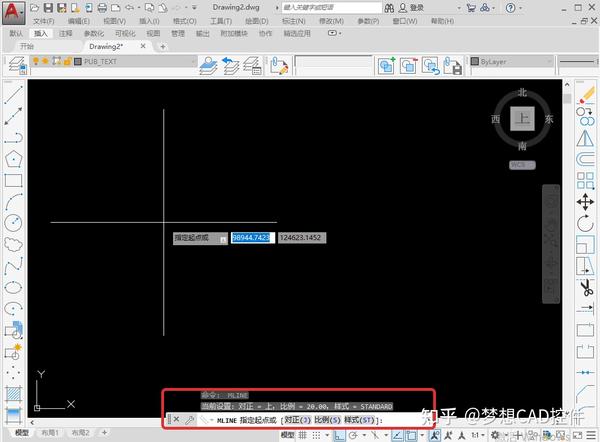Image resolution: width=600 pixels, height=442 pixels.
Task: Select the Construction Line tool
Action: [13, 116]
